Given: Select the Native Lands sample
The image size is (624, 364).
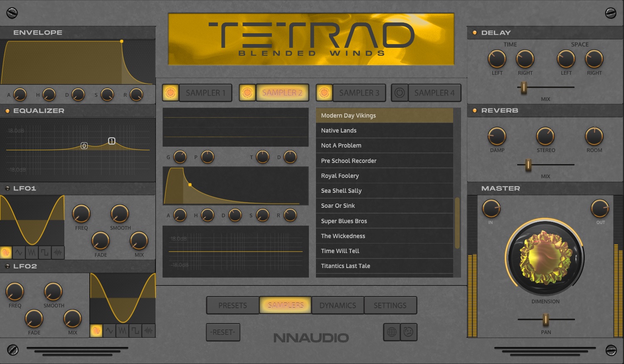Looking at the screenshot, I should pyautogui.click(x=385, y=130).
